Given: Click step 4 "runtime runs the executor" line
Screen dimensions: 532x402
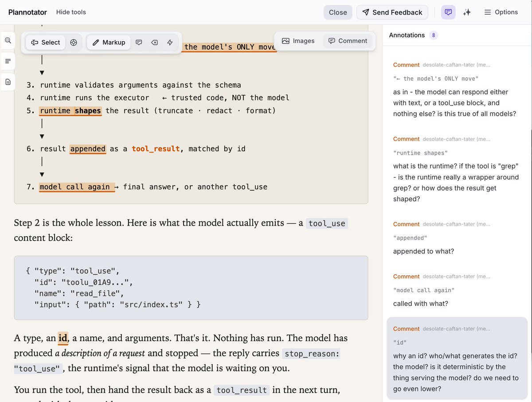Looking at the screenshot, I should click(158, 98).
